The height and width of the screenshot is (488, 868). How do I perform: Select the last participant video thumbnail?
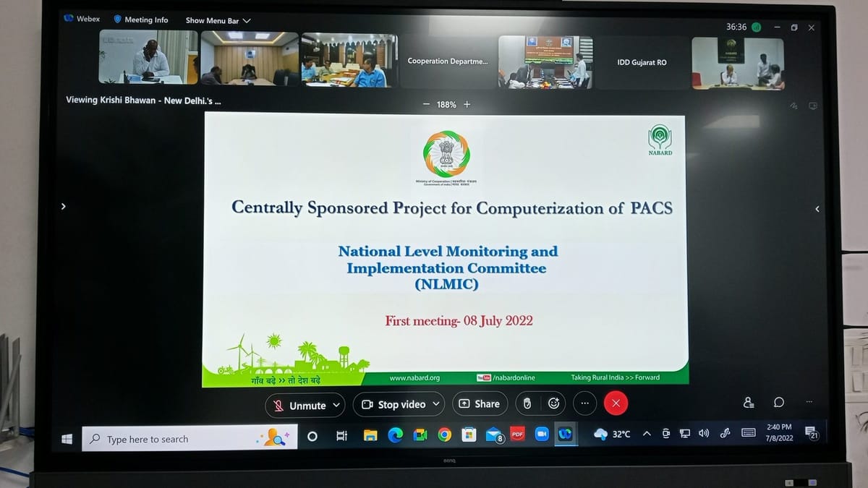coord(738,64)
